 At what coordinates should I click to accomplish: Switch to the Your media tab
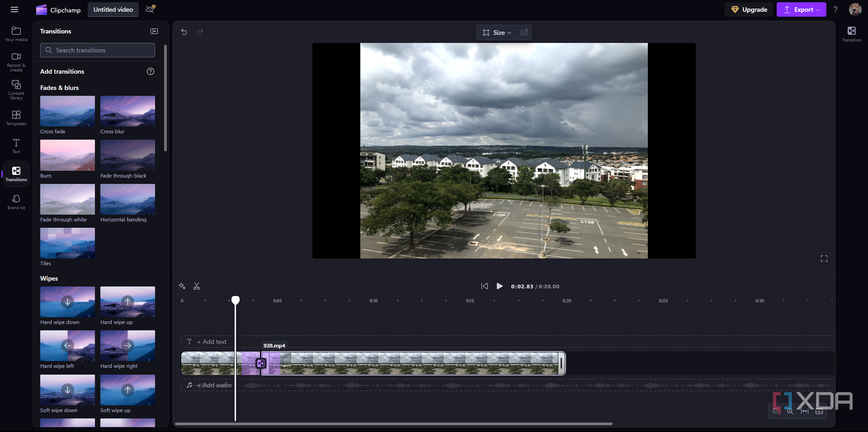coord(16,33)
